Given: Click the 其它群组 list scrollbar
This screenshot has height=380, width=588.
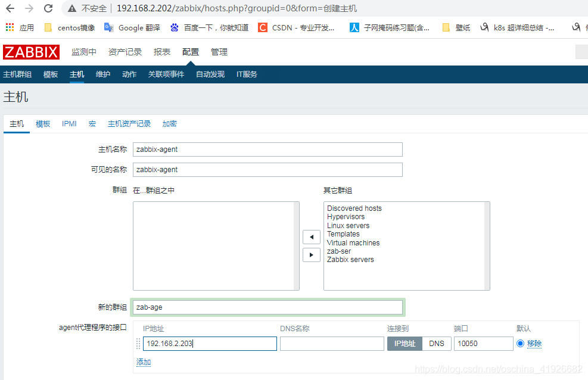Looking at the screenshot, I should point(487,246).
